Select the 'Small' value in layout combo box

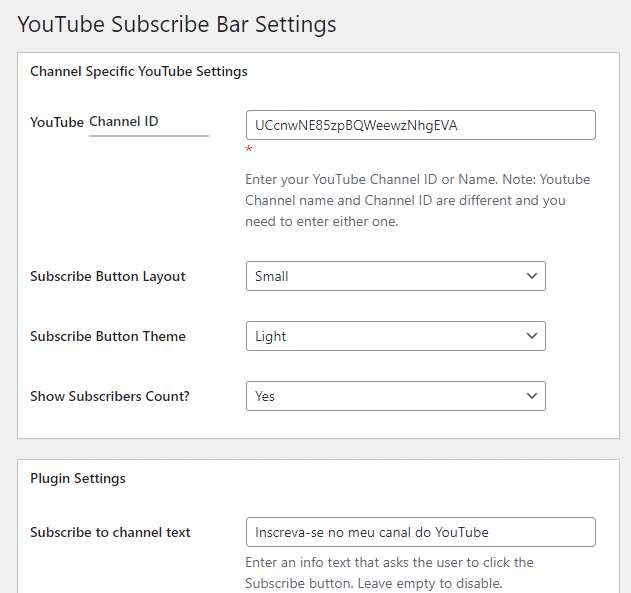(x=272, y=276)
